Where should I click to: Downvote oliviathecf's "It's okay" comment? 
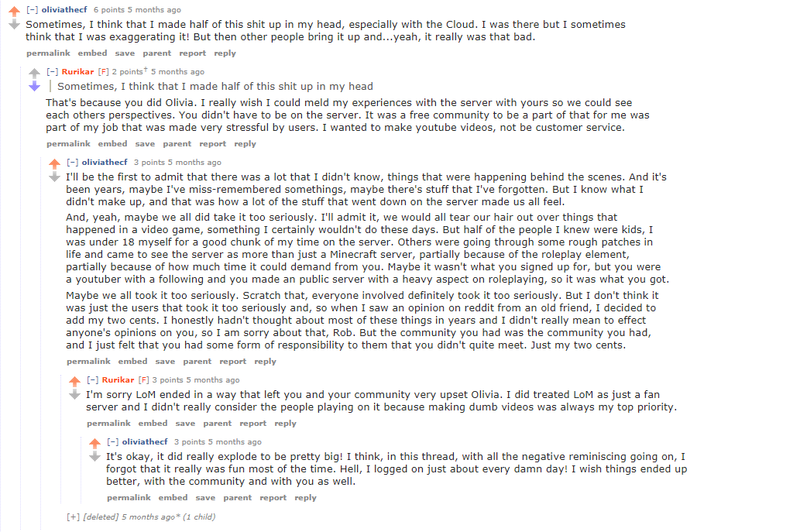click(x=95, y=457)
